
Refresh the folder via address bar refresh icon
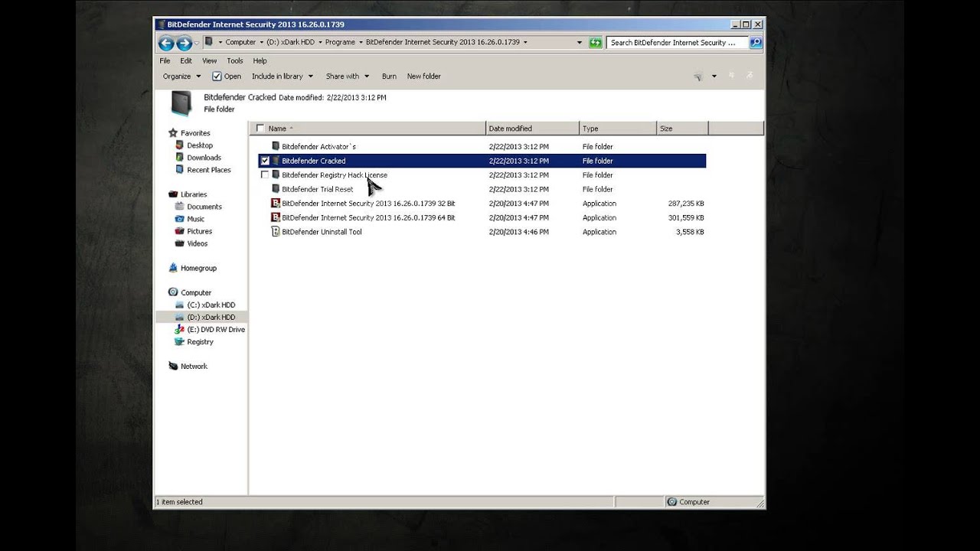pyautogui.click(x=596, y=43)
